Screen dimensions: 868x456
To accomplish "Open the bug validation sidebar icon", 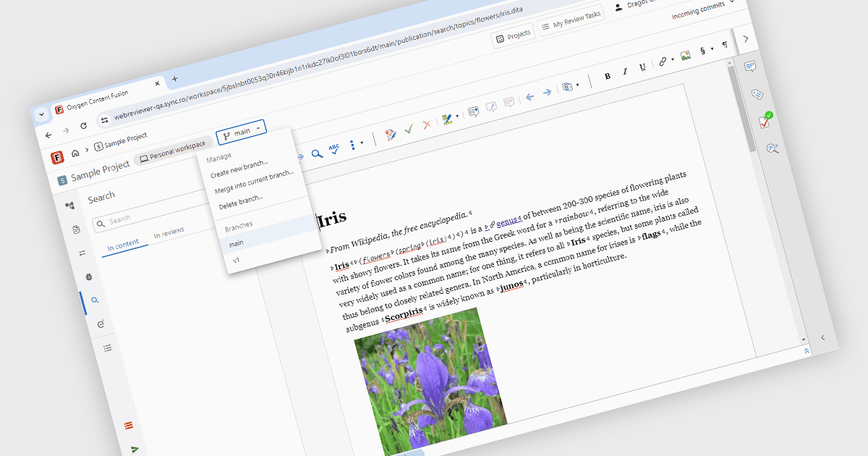I will (88, 276).
